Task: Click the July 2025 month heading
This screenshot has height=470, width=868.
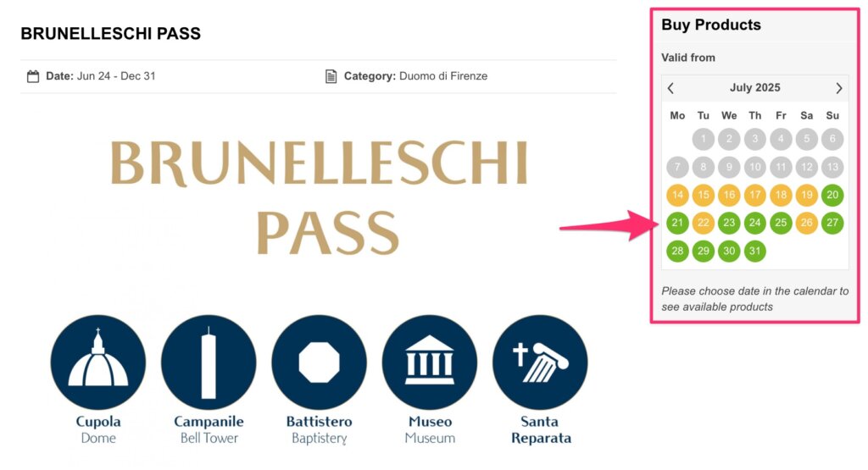Action: point(754,88)
